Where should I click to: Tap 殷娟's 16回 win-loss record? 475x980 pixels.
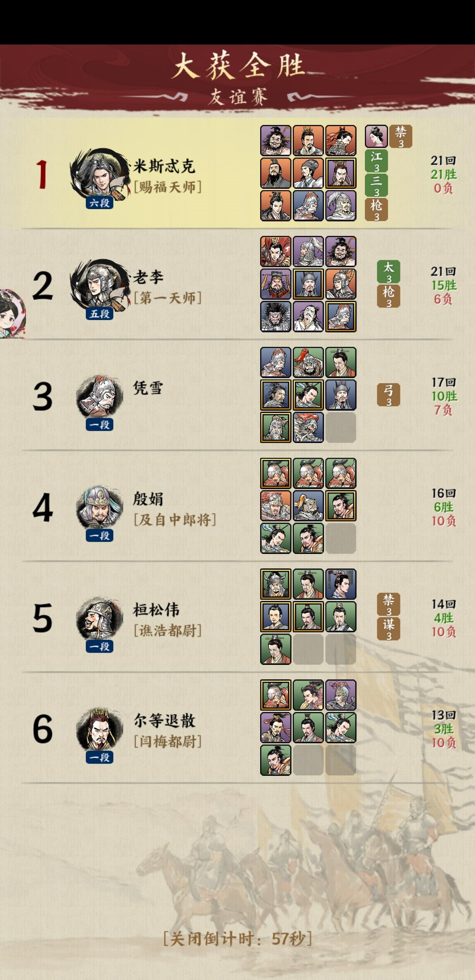444,507
